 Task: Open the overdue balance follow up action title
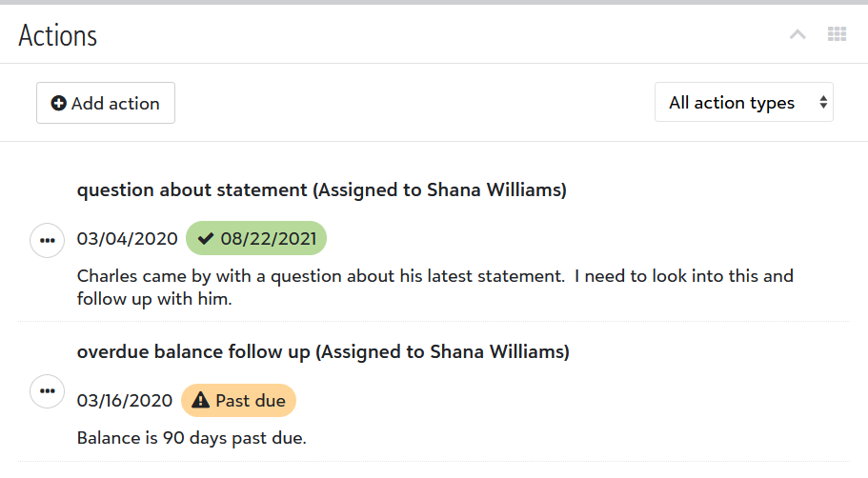(x=323, y=352)
